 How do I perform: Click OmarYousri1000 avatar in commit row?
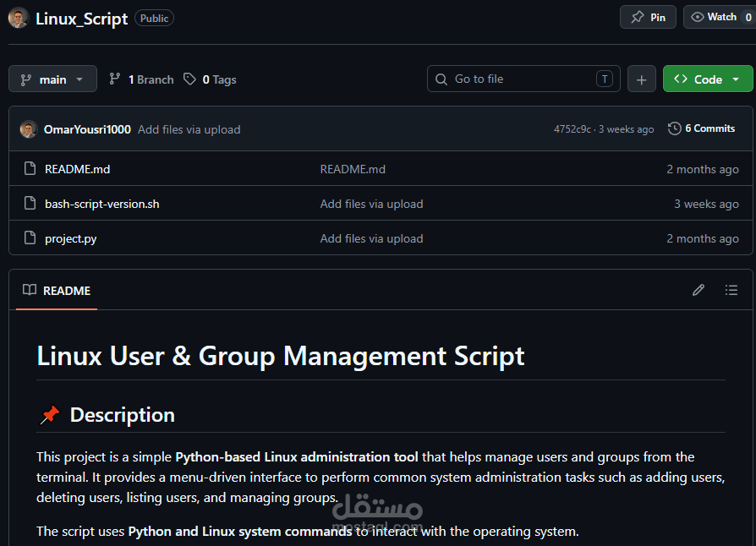click(29, 129)
